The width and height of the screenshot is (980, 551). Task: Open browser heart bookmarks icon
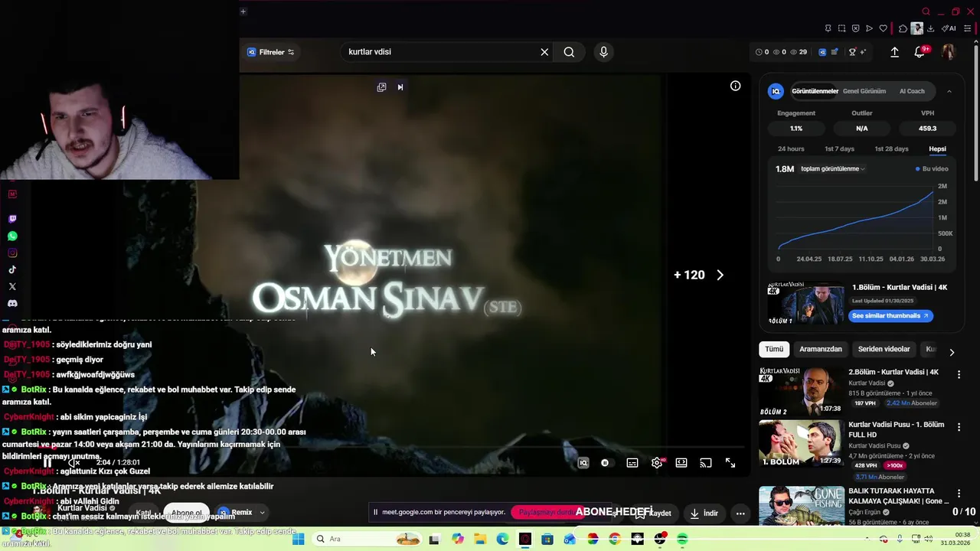883,28
